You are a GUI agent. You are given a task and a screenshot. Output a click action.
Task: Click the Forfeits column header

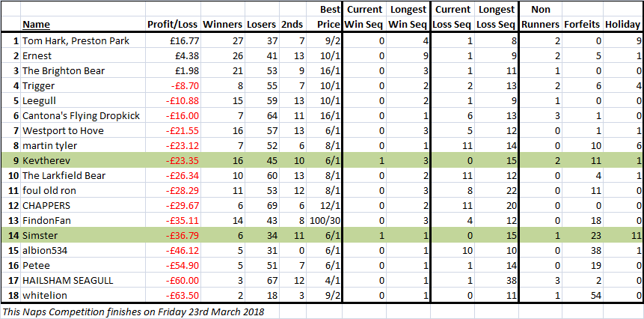(581, 24)
